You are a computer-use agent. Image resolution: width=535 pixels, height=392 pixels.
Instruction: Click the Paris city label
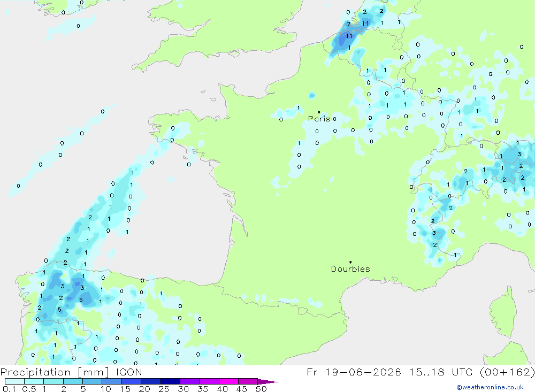coord(319,119)
